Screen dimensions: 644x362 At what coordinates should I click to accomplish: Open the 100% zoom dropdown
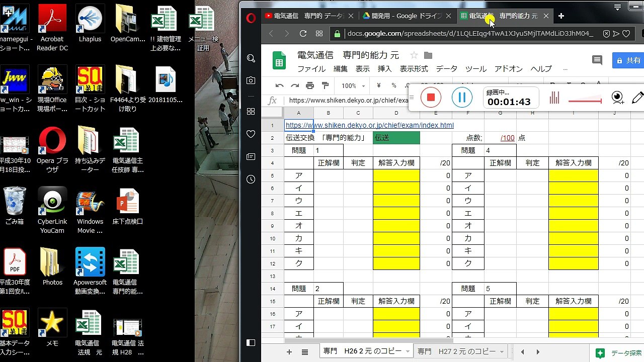354,85
